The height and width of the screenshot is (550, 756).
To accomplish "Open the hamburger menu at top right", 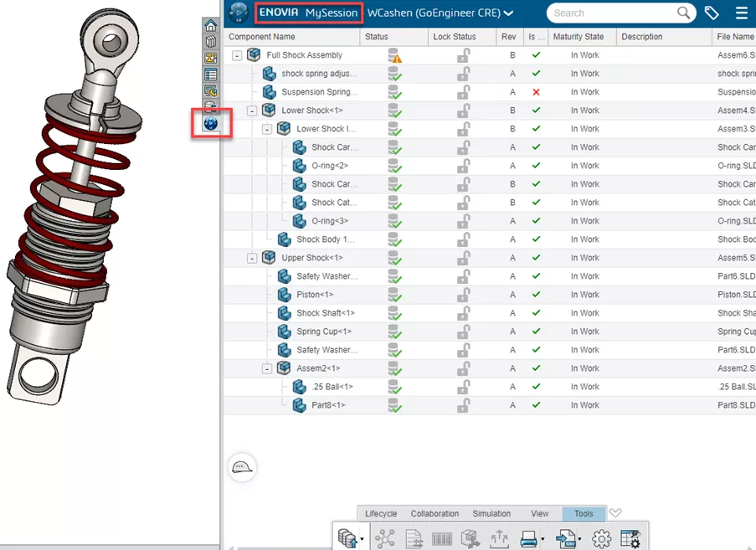I will [x=741, y=13].
